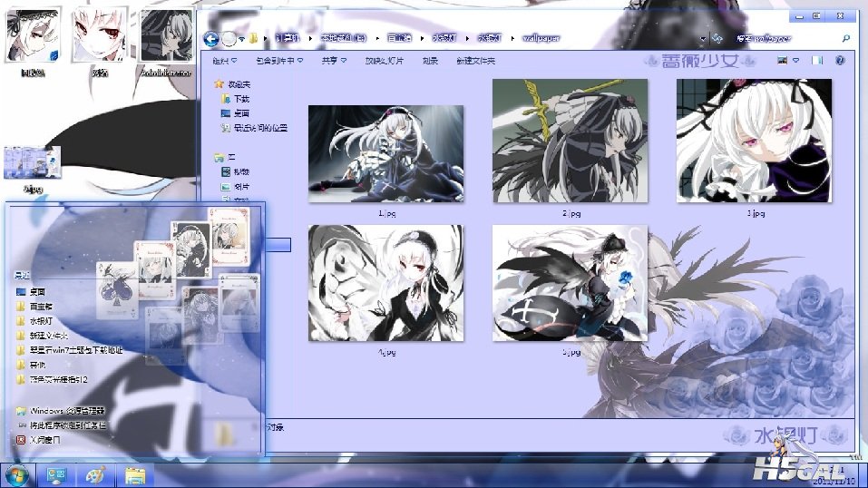Click the greyed Forward navigation button
The image size is (868, 488).
[229, 38]
